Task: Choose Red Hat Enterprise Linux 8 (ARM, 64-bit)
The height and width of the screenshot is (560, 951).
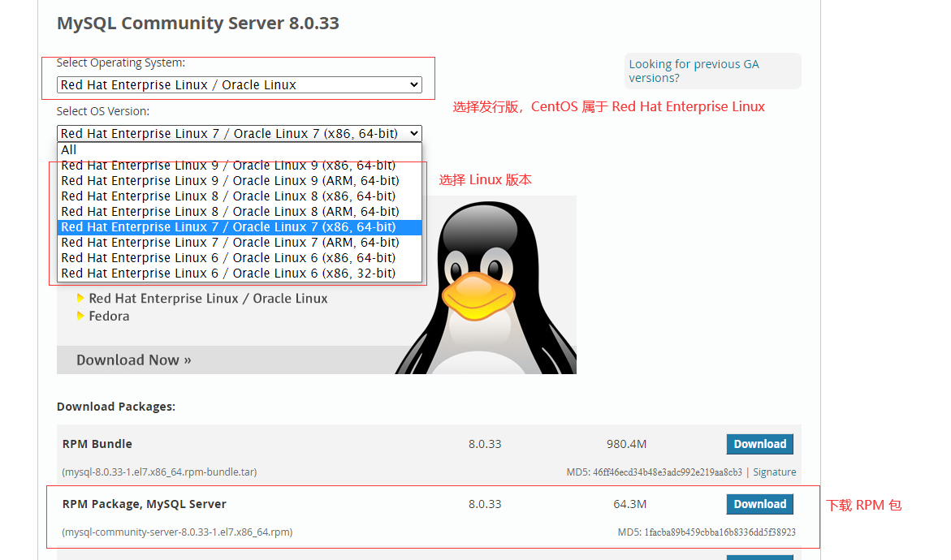Action: click(x=239, y=212)
